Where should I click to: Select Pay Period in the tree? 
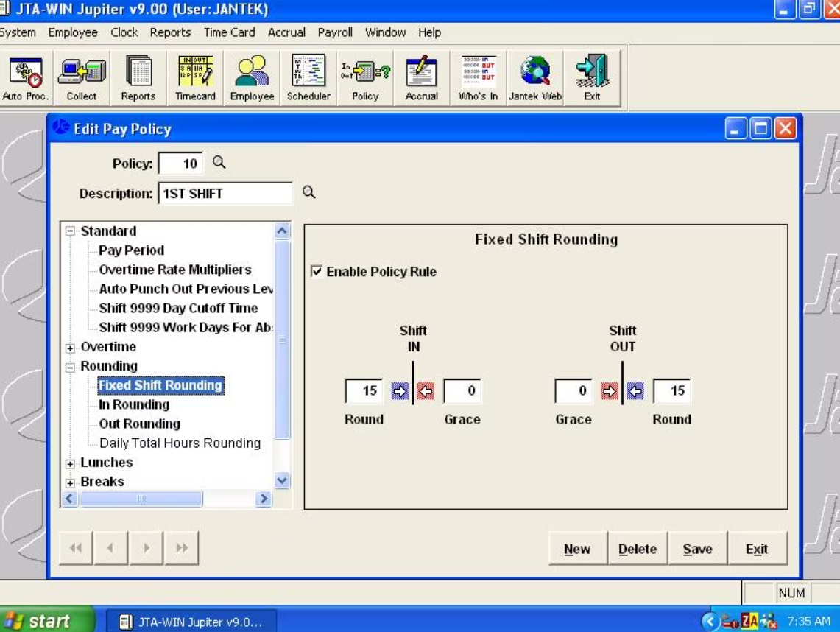[x=131, y=250]
